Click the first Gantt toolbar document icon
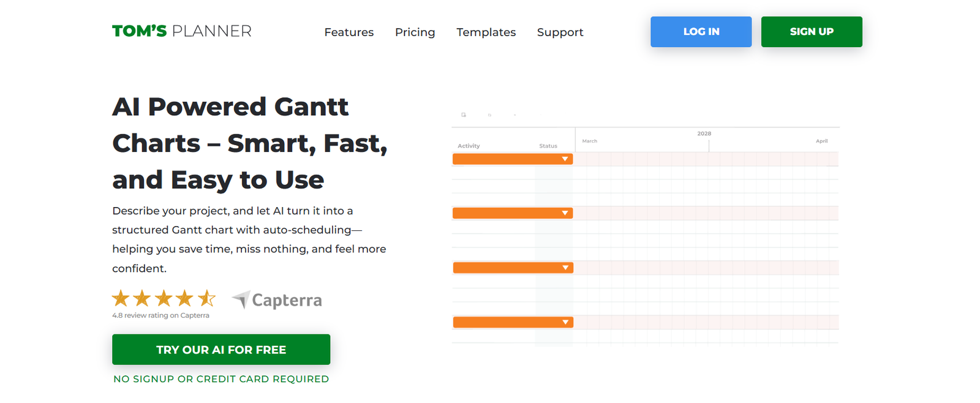Screen dimensions: 980x403 [464, 115]
